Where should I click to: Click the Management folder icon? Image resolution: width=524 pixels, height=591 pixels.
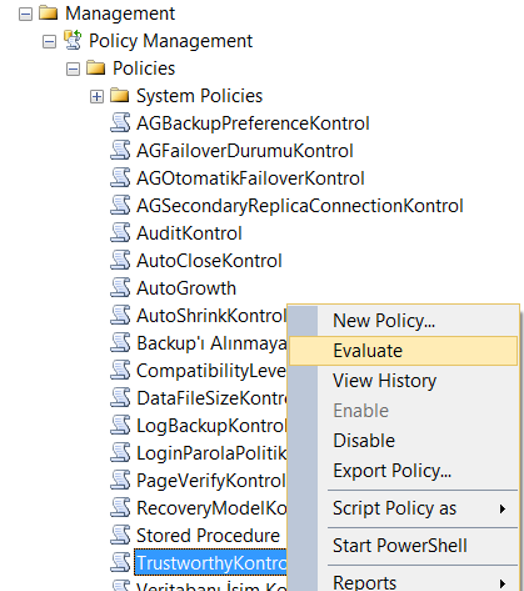[48, 13]
